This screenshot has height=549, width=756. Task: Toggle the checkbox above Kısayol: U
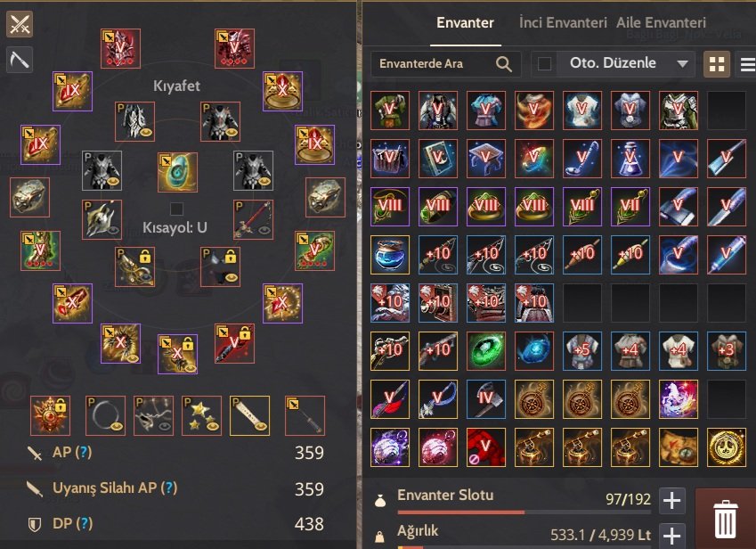click(x=176, y=209)
